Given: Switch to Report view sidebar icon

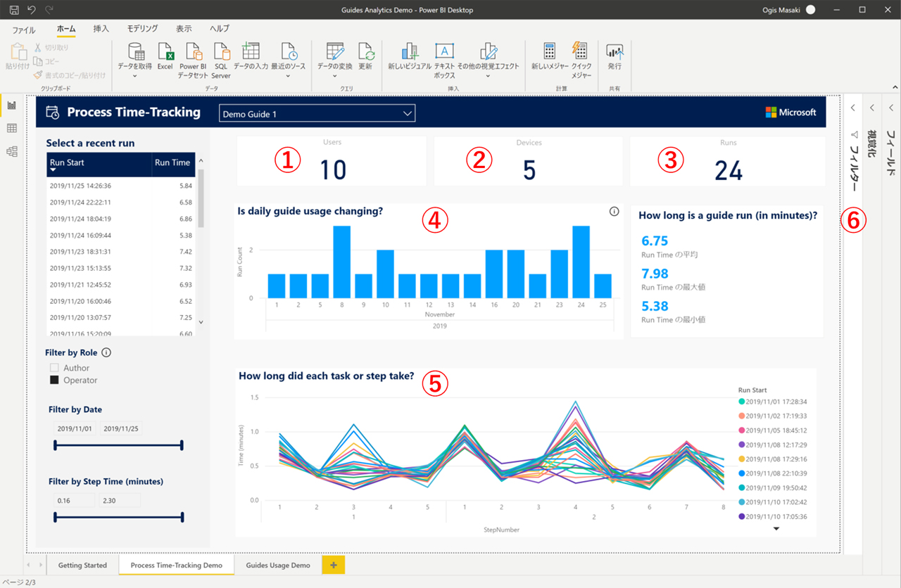Looking at the screenshot, I should pyautogui.click(x=11, y=106).
